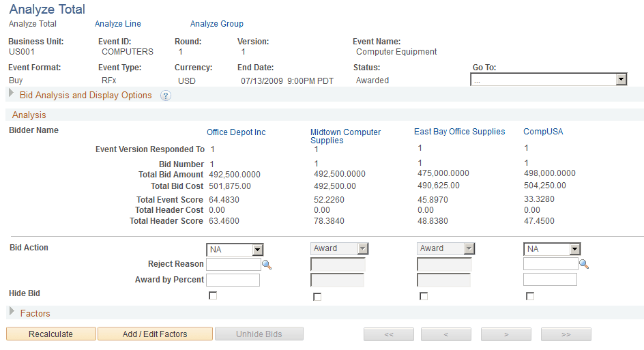The image size is (644, 350).
Task: Switch to Analyze Group tab
Action: click(217, 24)
